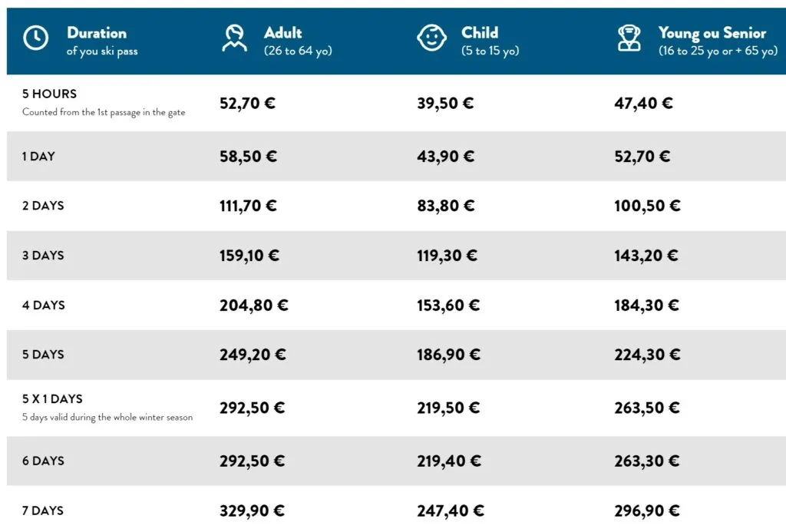Click the 5 X 1 DAYS row label
The width and height of the screenshot is (786, 532).
[52, 399]
